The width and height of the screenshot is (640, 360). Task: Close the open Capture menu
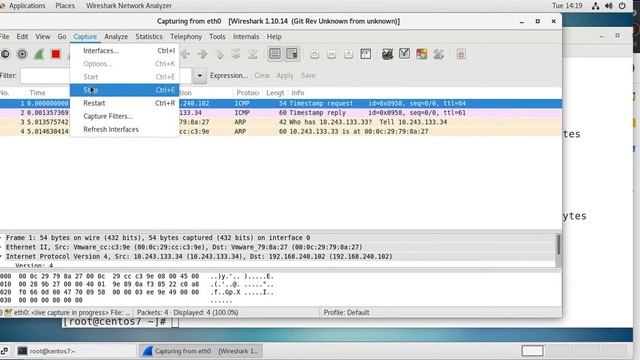click(x=85, y=36)
